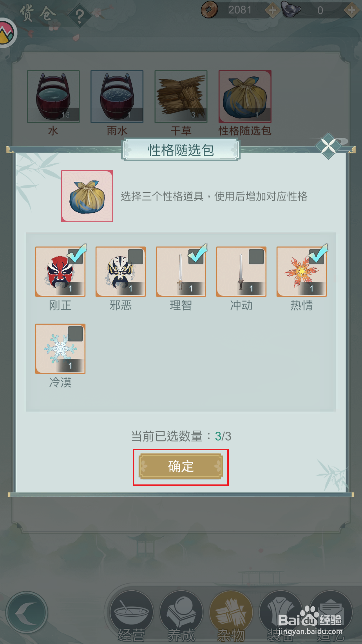Viewport: 362px width, 644px height.
Task: Switch to the 经营 tab
Action: [x=131, y=616]
